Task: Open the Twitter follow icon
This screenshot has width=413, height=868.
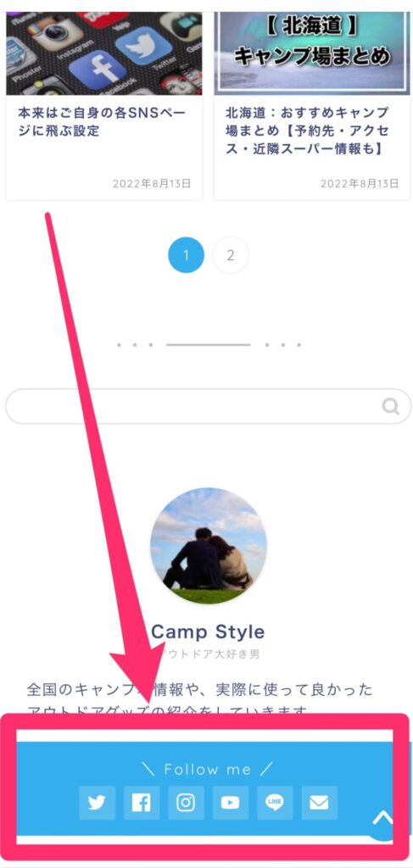Action: click(97, 803)
